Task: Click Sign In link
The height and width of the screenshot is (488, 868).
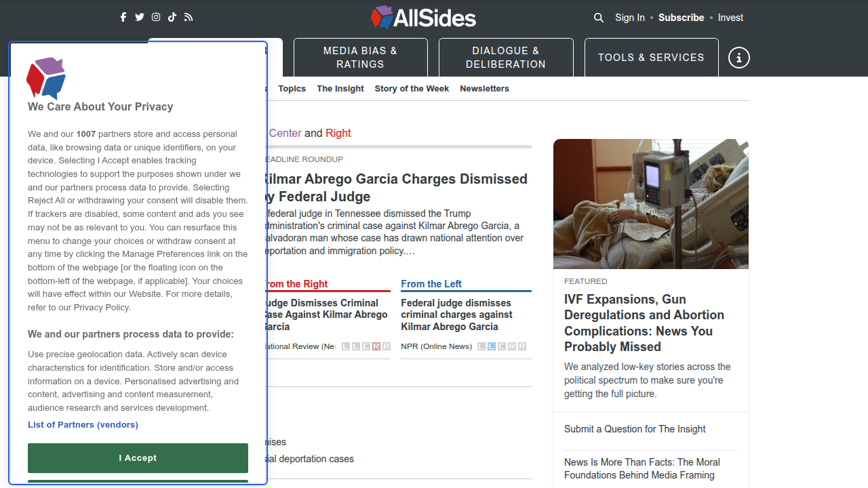Action: (630, 18)
